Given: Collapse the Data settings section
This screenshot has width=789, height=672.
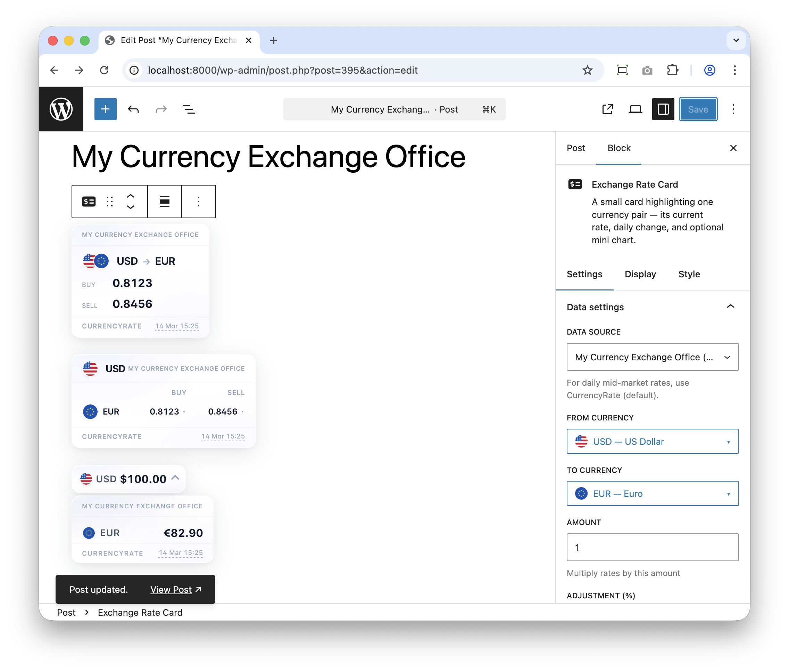Looking at the screenshot, I should pos(730,307).
